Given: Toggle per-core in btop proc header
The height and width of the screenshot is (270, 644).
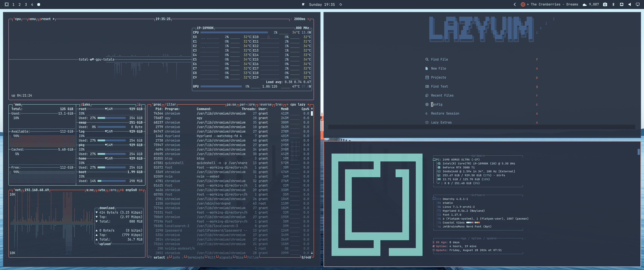Looking at the screenshot, I should click(247, 104).
